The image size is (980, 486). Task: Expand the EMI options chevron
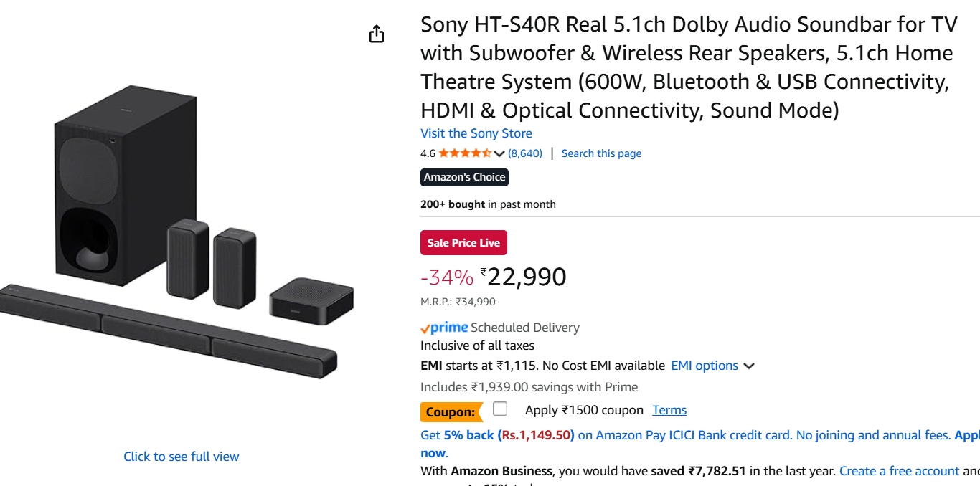point(749,366)
